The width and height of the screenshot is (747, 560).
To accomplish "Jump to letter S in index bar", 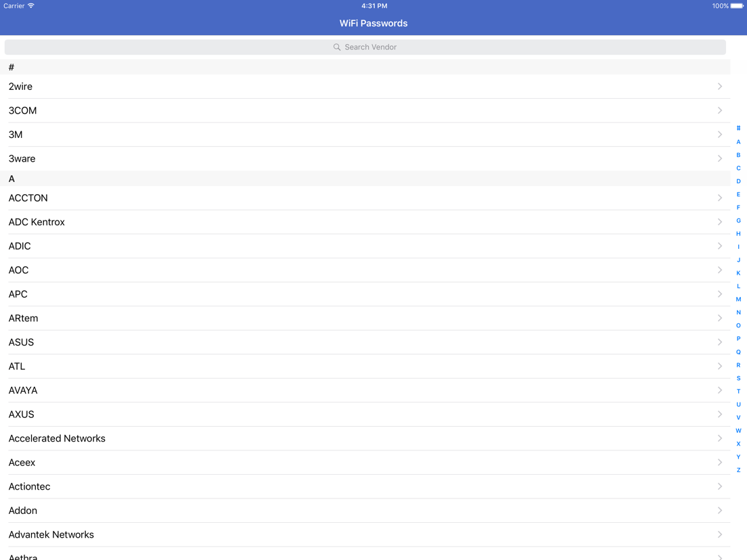I will (738, 378).
